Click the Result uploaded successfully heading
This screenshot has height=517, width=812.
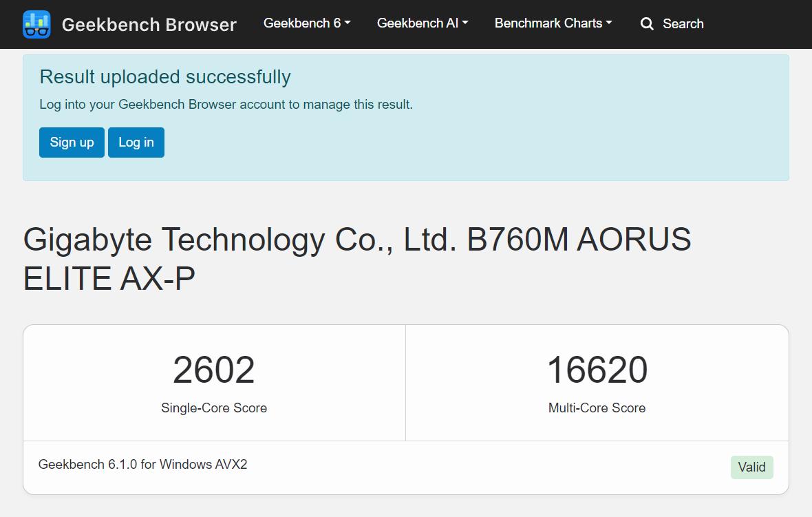coord(165,77)
